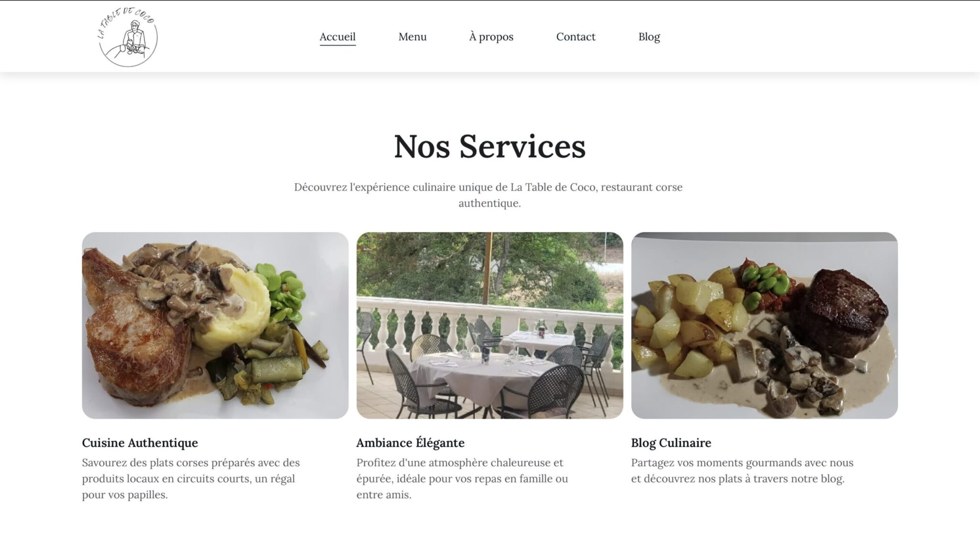
Task: Click the Découvrez l'expérience culinaire subtitle text
Action: [489, 195]
